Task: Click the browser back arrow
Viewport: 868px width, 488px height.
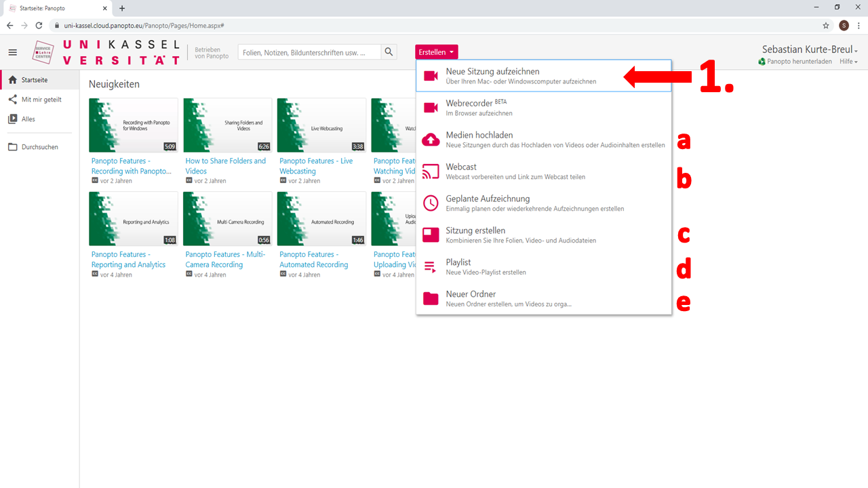Action: (9, 25)
